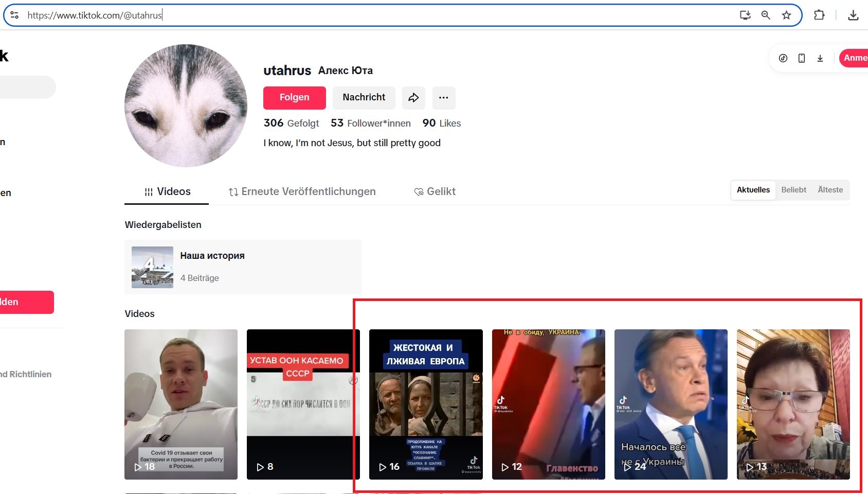Click the share arrow icon button
The height and width of the screenshot is (494, 868).
[413, 98]
